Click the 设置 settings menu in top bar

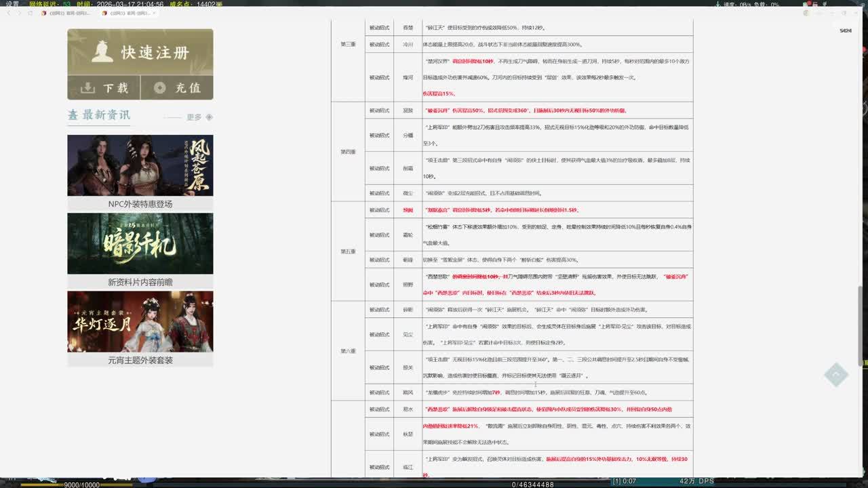tap(12, 4)
